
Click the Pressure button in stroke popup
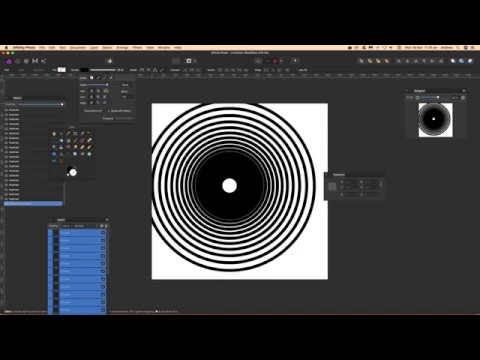124,118
